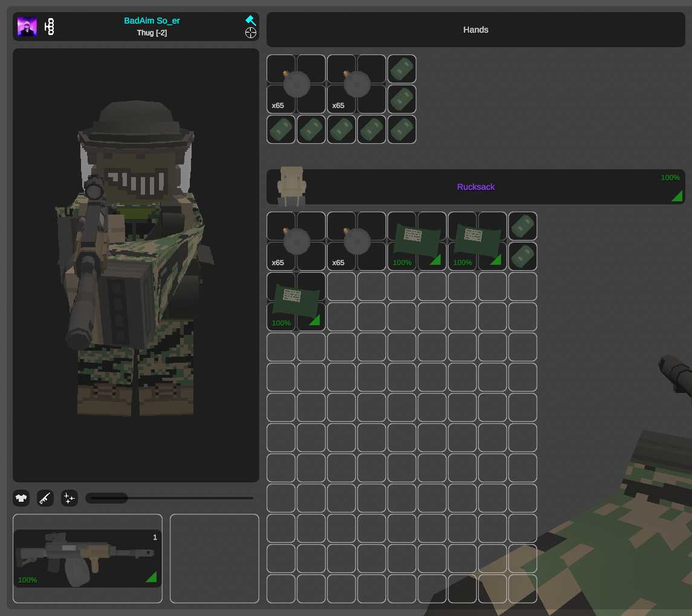Click the empty second weapon slot
Viewport: 692px width, 616px height.
point(215,558)
